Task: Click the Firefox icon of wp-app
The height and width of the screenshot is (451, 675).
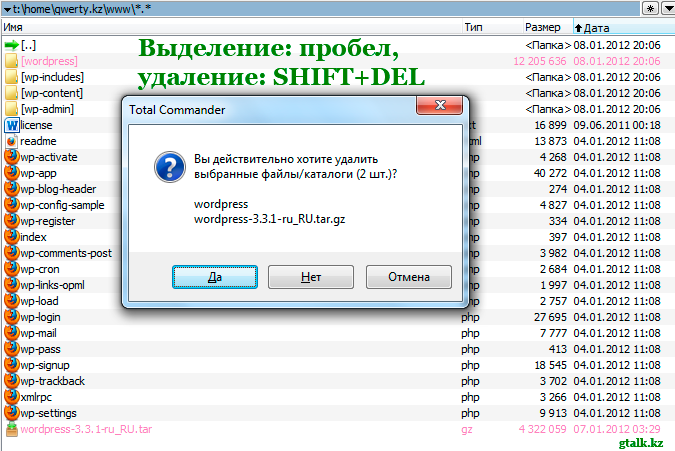Action: click(12, 173)
